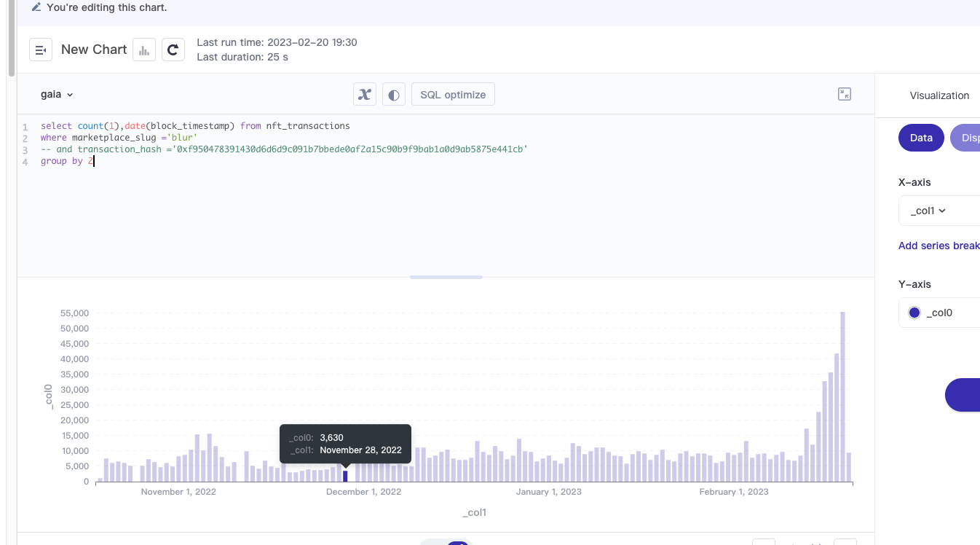Click the SQL optimize button
This screenshot has height=545, width=980.
pos(453,94)
